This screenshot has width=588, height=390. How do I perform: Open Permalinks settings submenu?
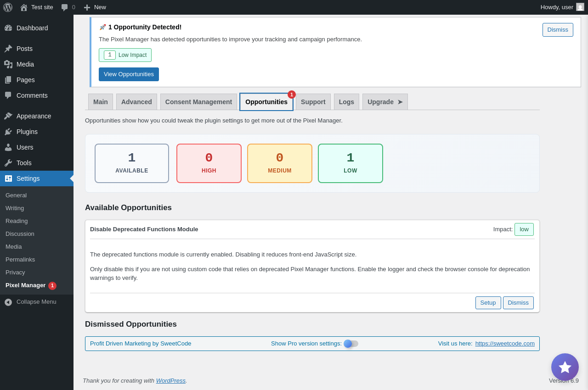(x=20, y=260)
